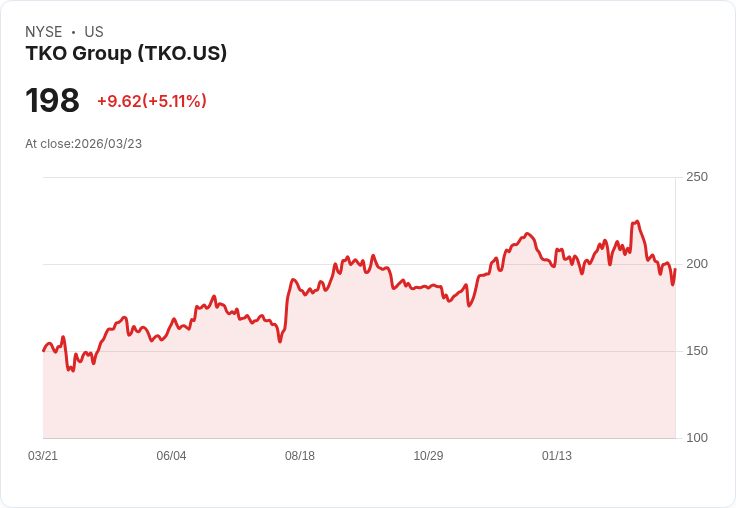
Task: Click the lowest dip of the price line
Action: [x=73, y=371]
